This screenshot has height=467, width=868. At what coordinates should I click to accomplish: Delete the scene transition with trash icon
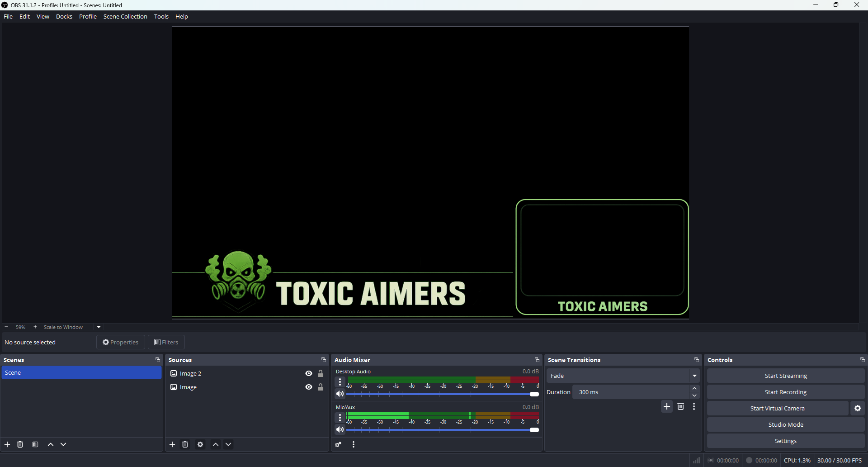click(680, 406)
